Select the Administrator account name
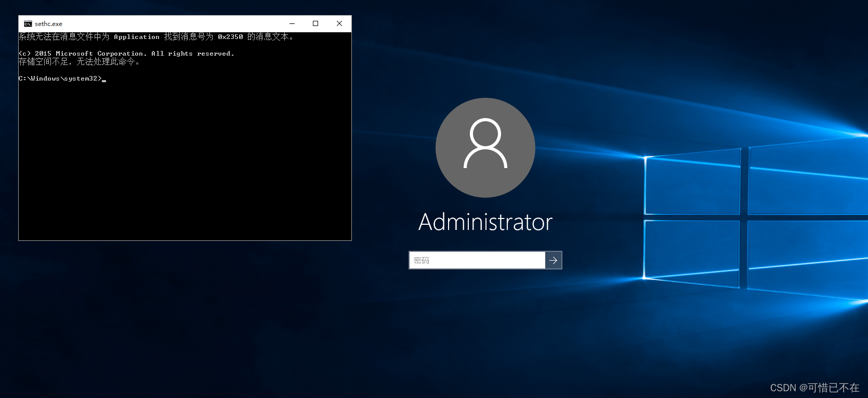 click(485, 222)
